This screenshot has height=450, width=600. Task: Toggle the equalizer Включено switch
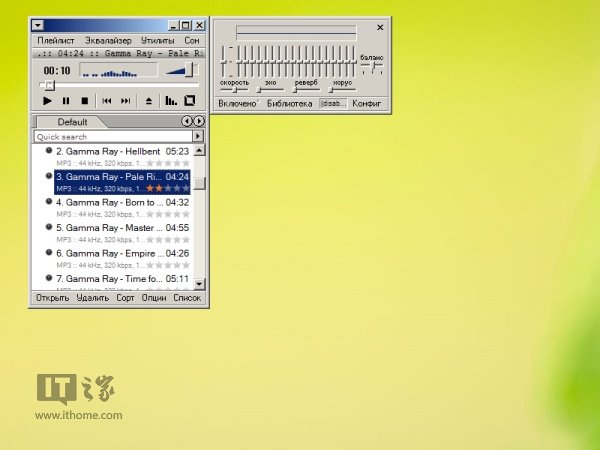[x=238, y=103]
